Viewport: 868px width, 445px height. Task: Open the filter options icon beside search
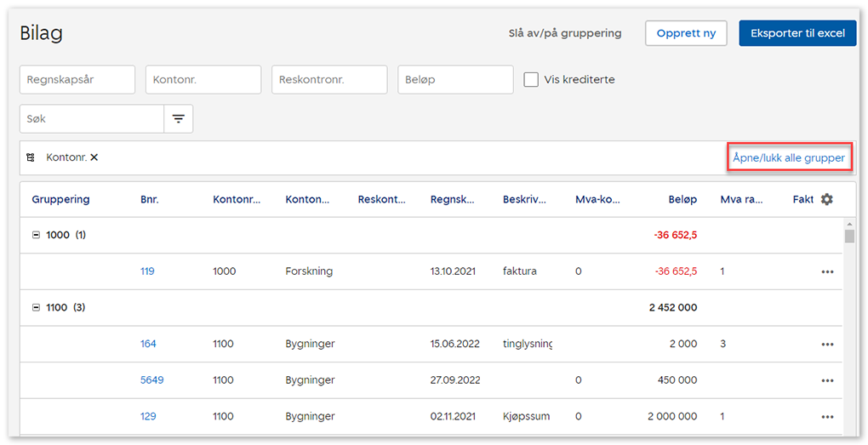(178, 119)
